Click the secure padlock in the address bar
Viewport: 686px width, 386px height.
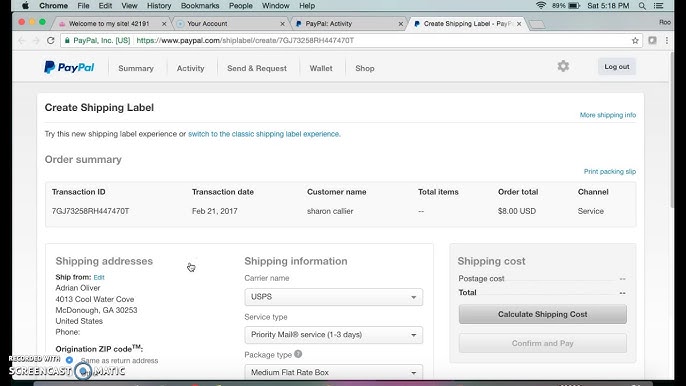tap(67, 40)
